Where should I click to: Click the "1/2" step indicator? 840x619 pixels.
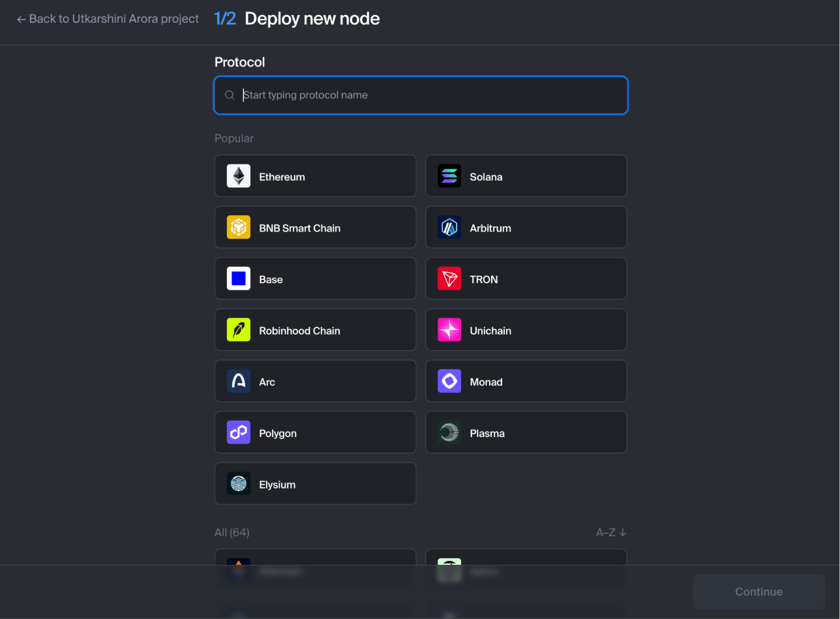(225, 19)
